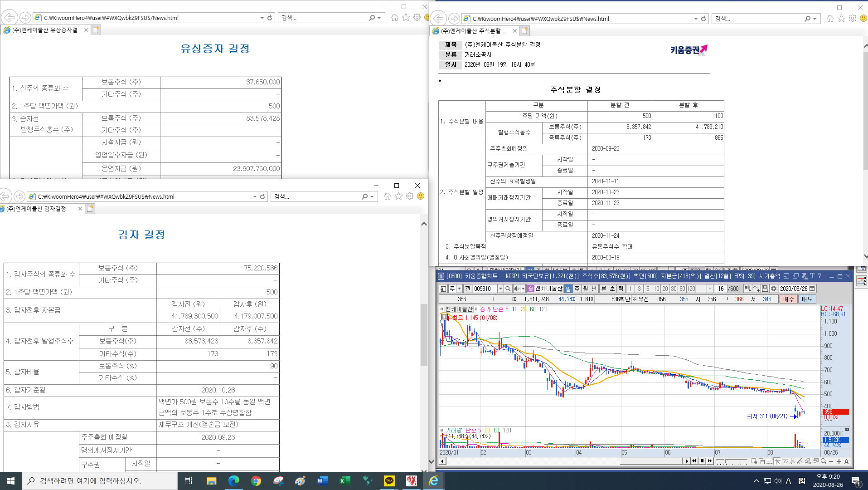Expand the dropdown arrow next to speaker icon
The image size is (868, 490).
point(523,289)
